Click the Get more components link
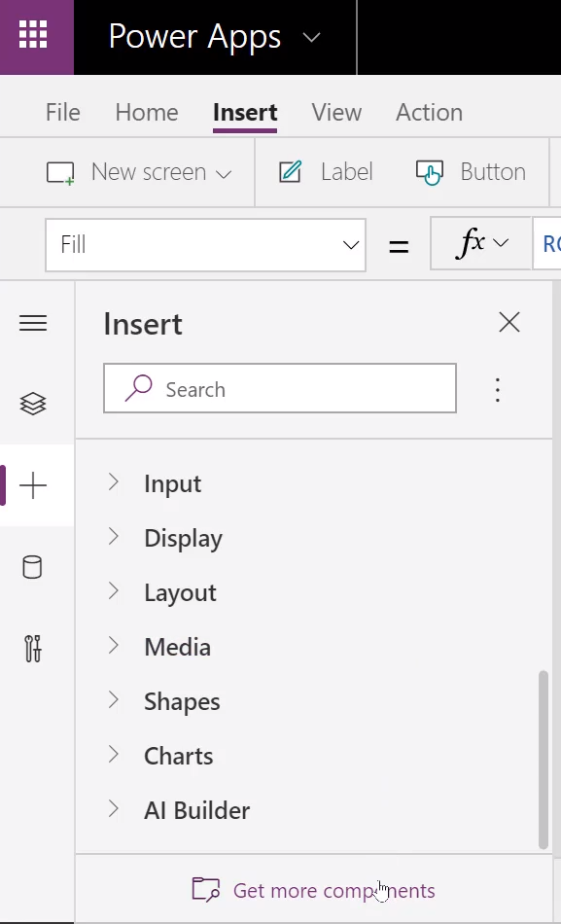 (x=313, y=890)
